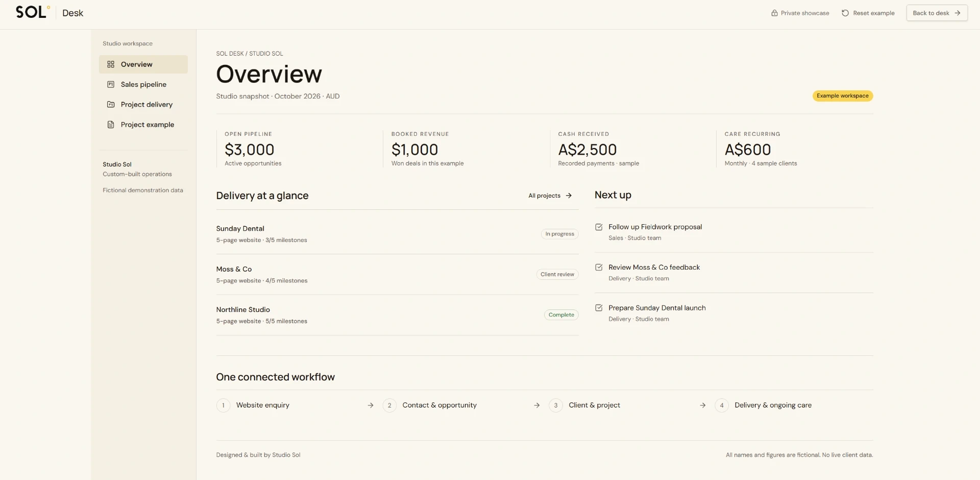The image size is (980, 480).
Task: Select Project example in the sidebar
Action: [x=143, y=125]
